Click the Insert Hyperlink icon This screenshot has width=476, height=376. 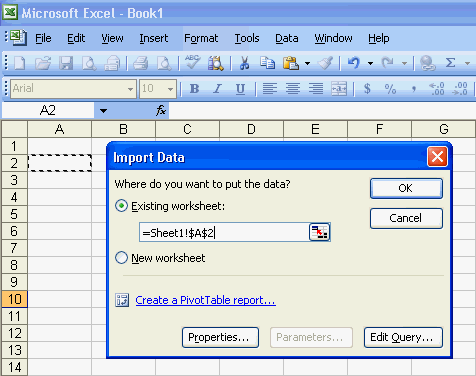427,63
